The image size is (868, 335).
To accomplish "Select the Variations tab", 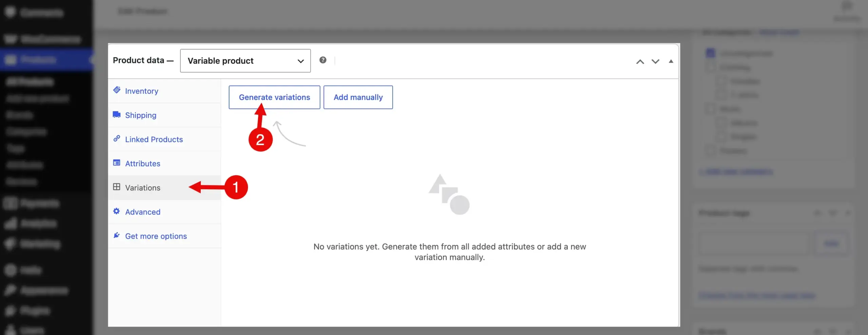I will pyautogui.click(x=164, y=187).
